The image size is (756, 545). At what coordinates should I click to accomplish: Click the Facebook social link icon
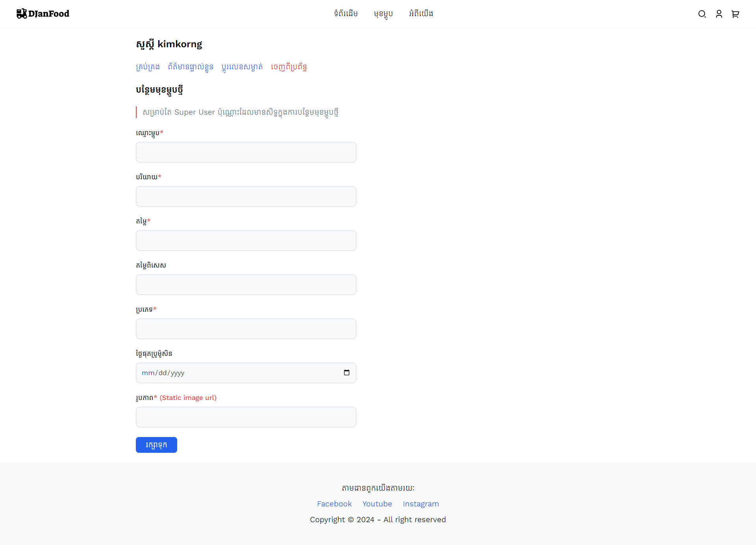pyautogui.click(x=334, y=503)
